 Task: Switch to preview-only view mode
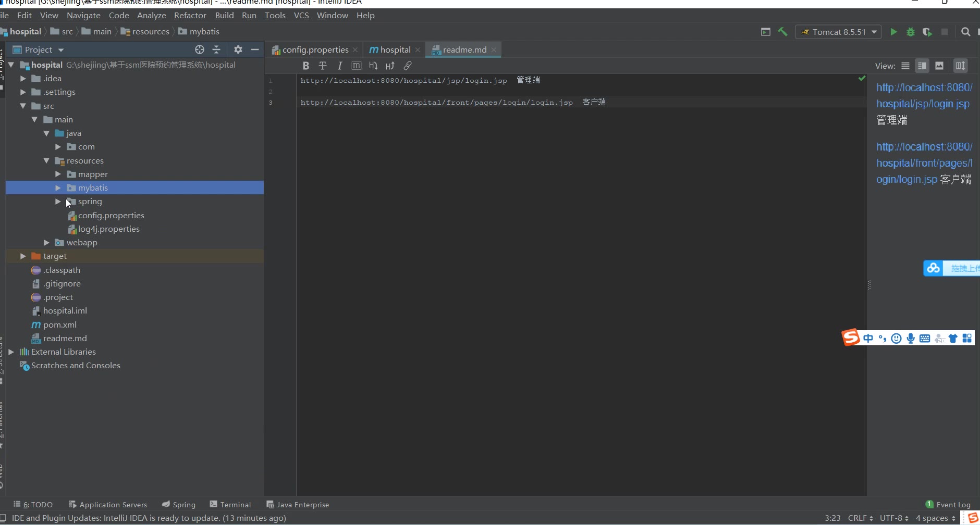coord(939,66)
